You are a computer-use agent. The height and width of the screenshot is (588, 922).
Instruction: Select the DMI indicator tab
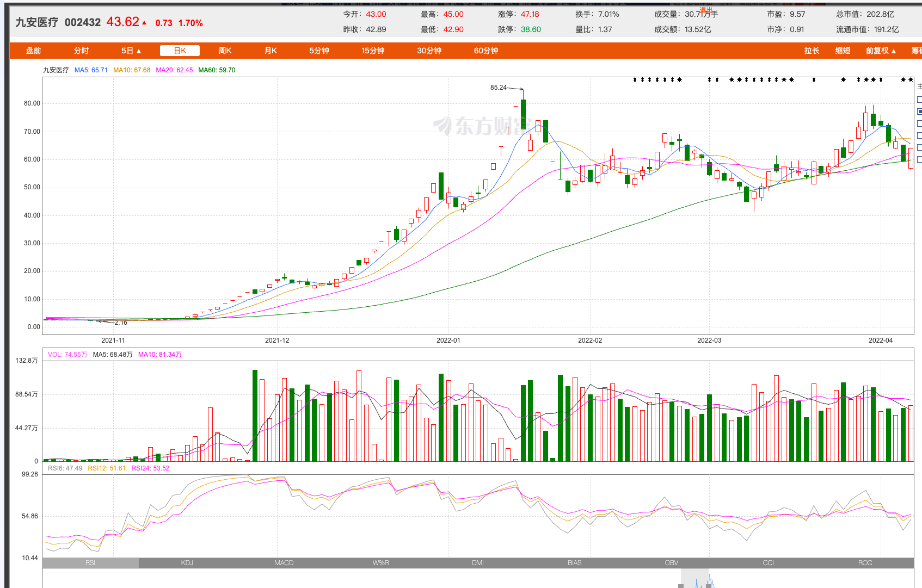pyautogui.click(x=478, y=563)
